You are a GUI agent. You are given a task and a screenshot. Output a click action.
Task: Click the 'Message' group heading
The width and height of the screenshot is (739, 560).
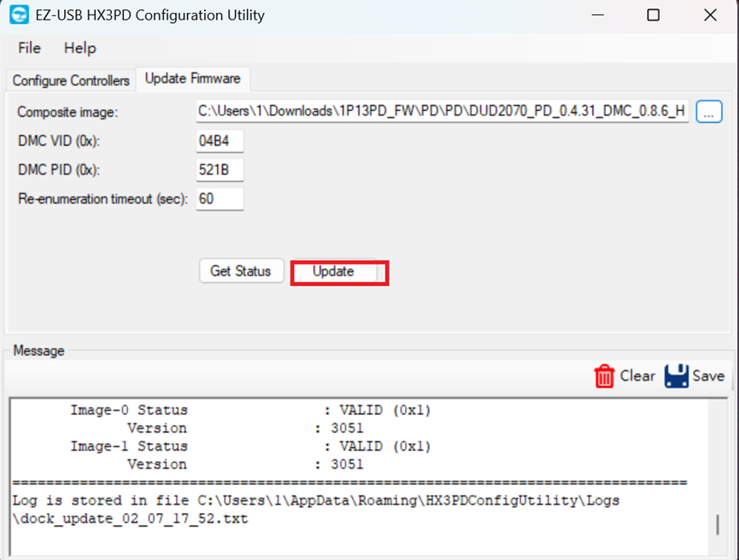coord(38,351)
